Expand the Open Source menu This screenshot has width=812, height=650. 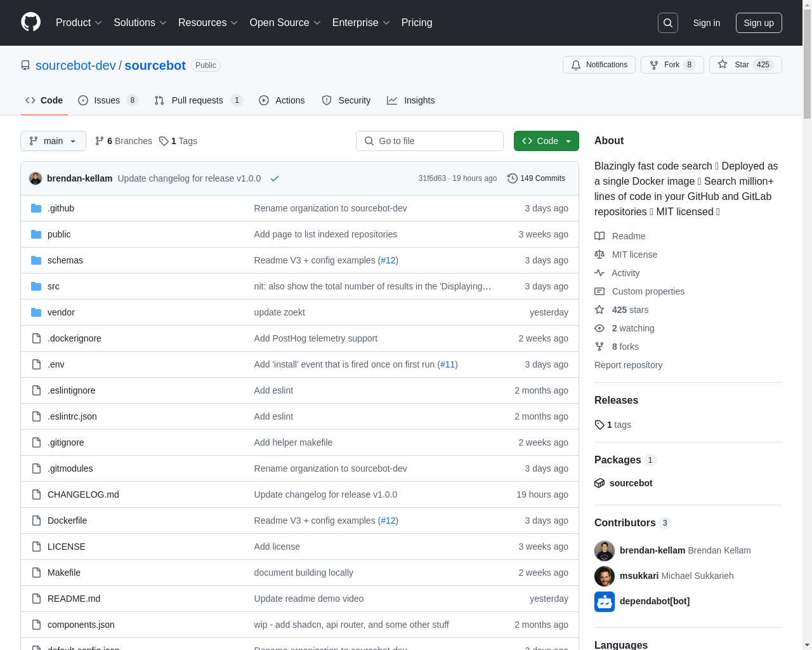(x=285, y=23)
